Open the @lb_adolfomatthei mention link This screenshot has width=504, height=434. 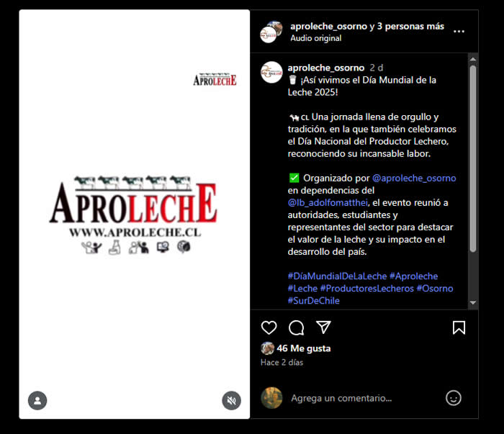click(x=328, y=203)
